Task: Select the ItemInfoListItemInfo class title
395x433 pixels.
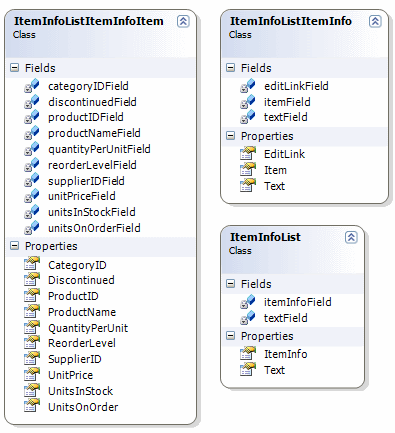Action: coord(291,21)
